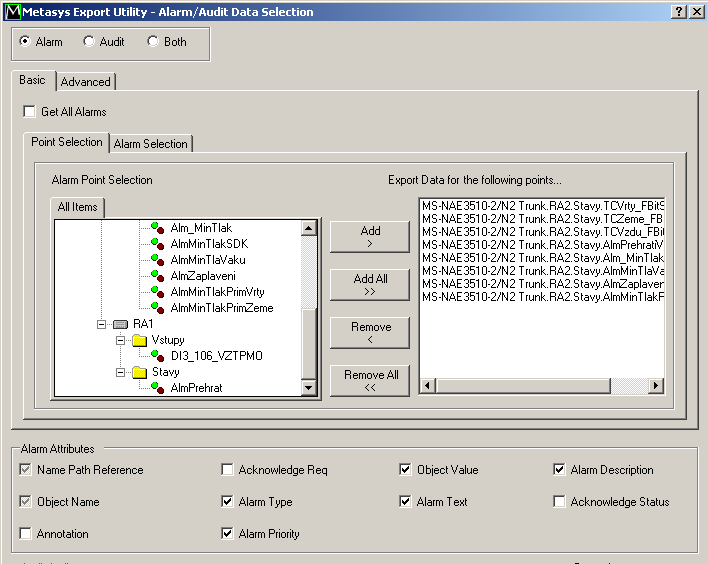Screen dimensions: 708x564
Task: Open the Advanced tab
Action: pyautogui.click(x=86, y=82)
